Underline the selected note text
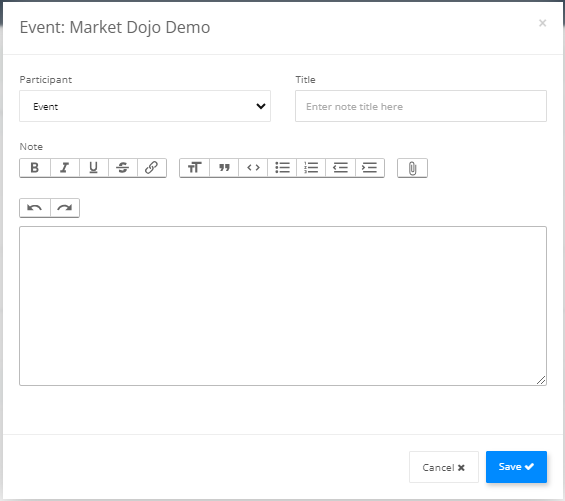 click(x=94, y=168)
